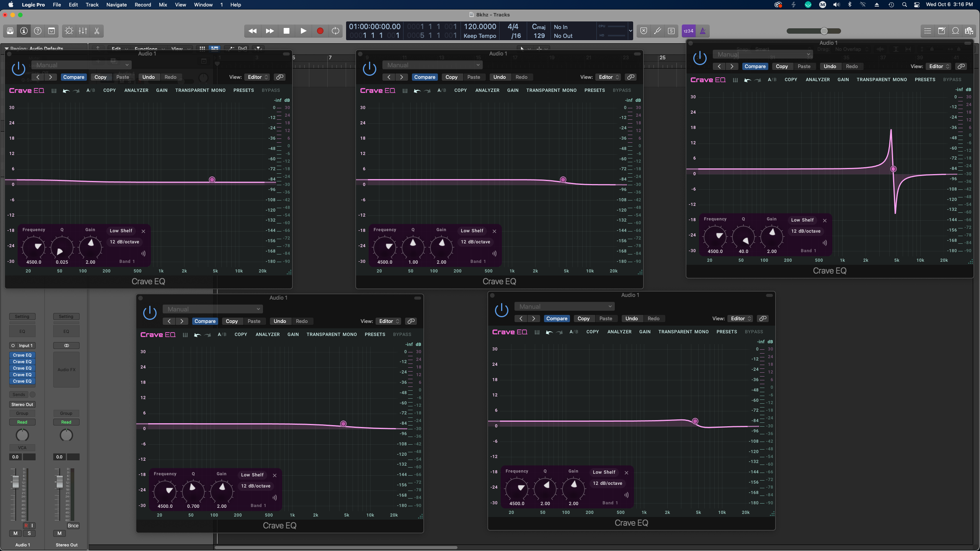Viewport: 980px width, 551px height.
Task: Click the red Record button
Action: click(x=320, y=31)
